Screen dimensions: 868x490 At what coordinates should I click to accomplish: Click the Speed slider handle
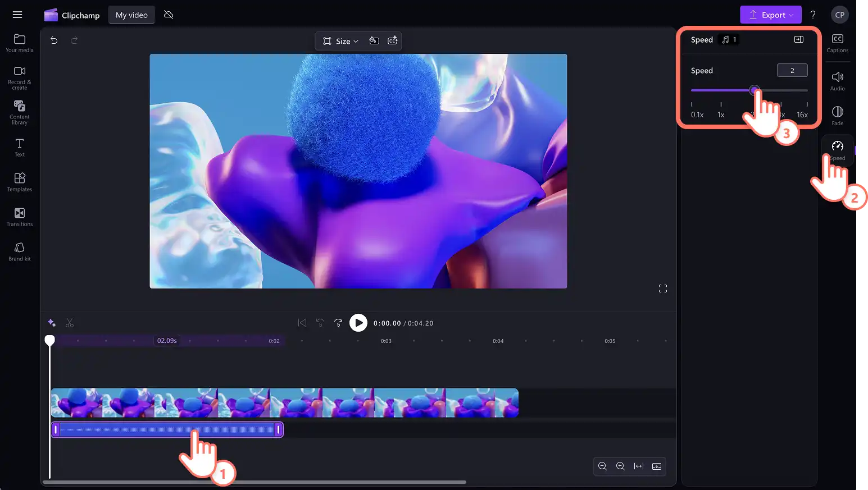755,90
